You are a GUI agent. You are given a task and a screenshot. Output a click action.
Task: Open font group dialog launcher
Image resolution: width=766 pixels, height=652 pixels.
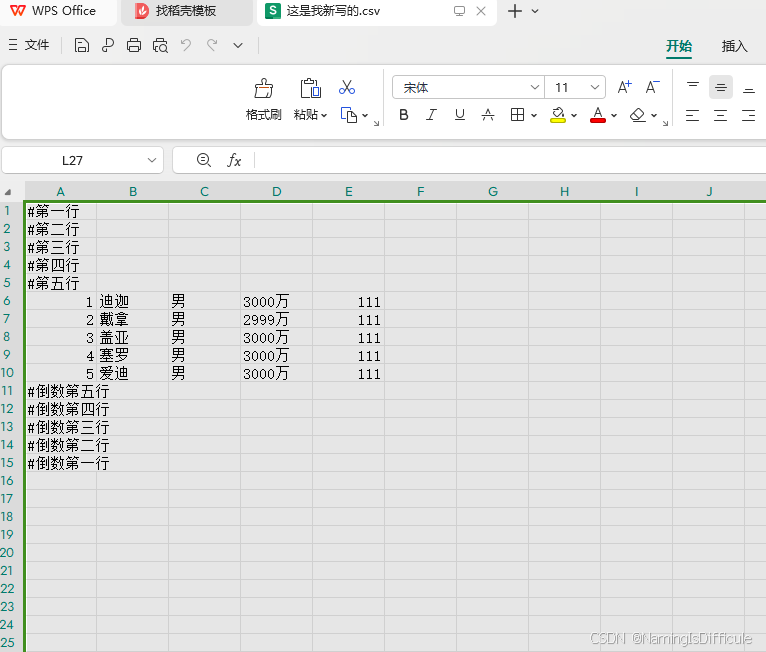665,124
